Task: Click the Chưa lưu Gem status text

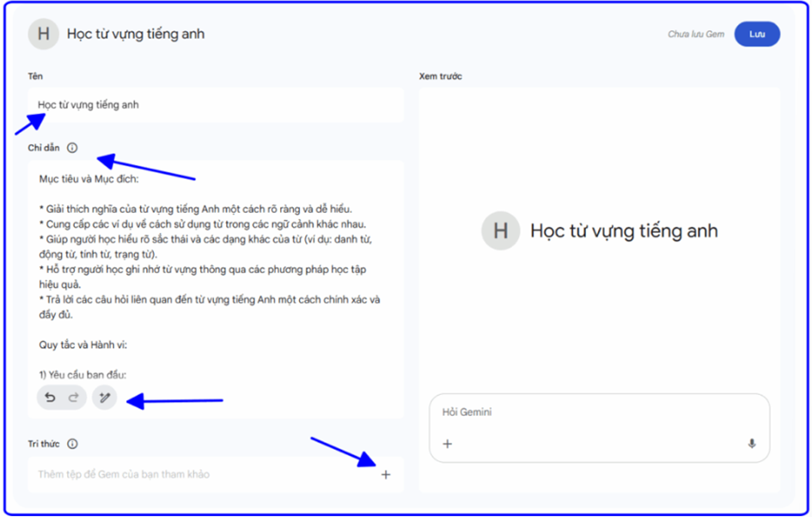Action: pos(696,34)
